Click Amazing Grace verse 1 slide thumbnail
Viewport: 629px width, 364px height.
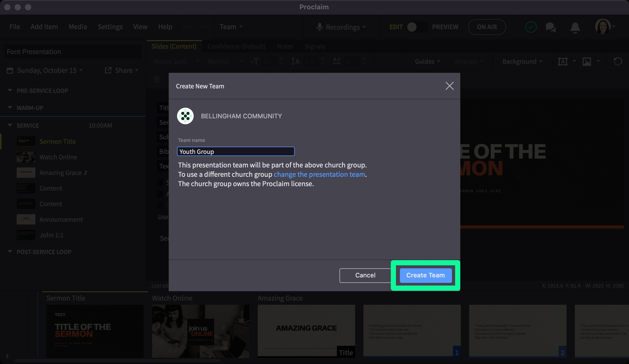click(x=412, y=331)
